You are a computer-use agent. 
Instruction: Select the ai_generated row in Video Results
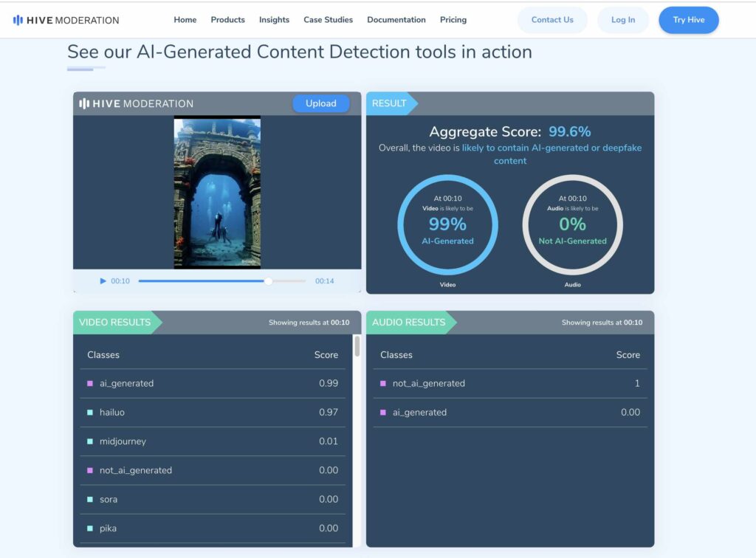(213, 384)
